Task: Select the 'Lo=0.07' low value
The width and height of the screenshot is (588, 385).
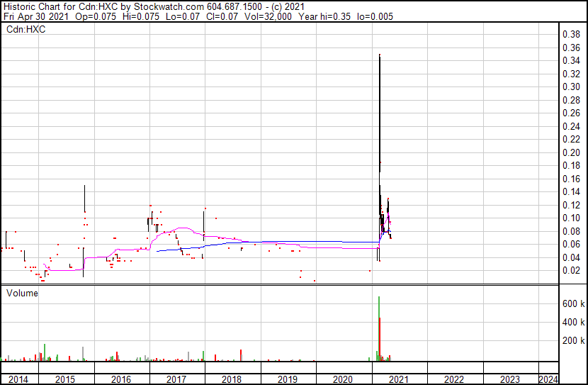Action: [183, 16]
